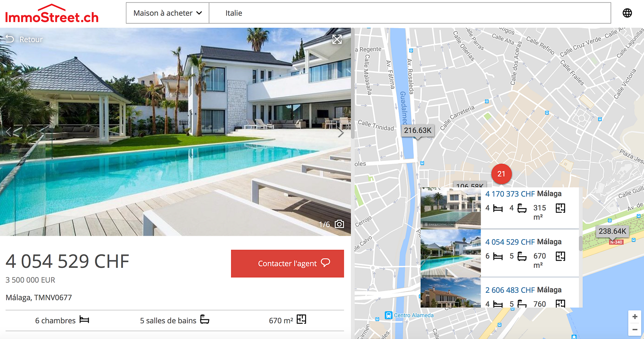Click the globe language icon

[627, 13]
